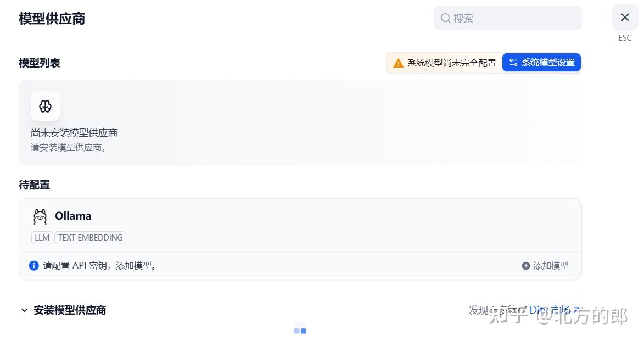
Task: Click the blue info icon before API key message
Action: click(x=34, y=265)
